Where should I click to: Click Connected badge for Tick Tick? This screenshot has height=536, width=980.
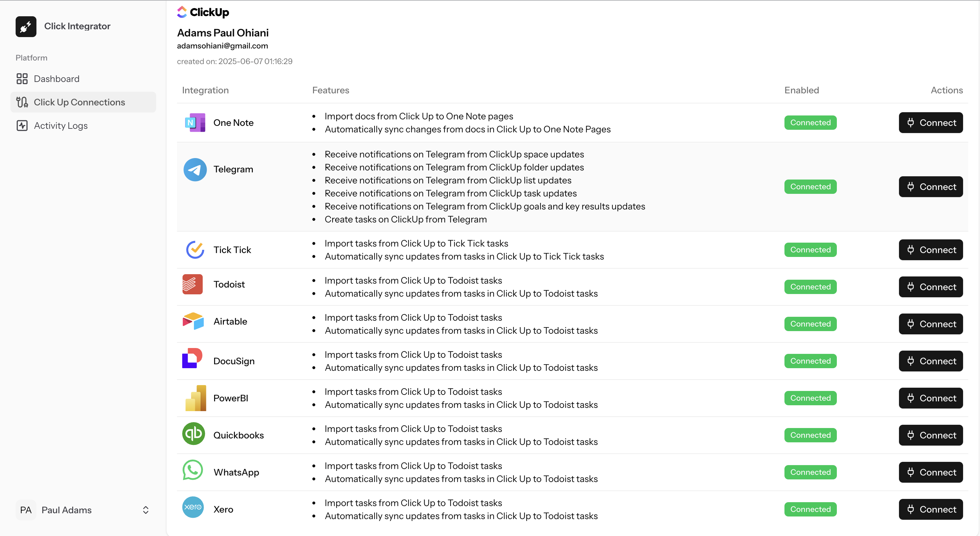(x=810, y=250)
